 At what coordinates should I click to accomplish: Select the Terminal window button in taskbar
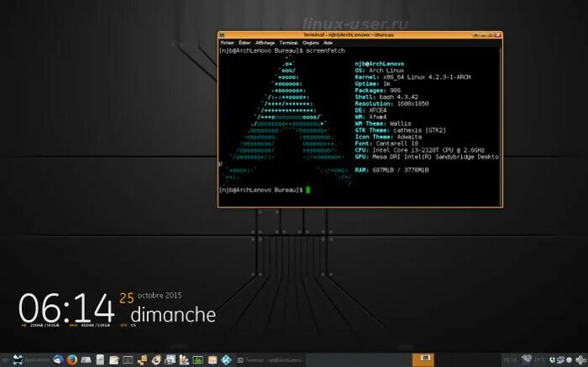(270, 360)
